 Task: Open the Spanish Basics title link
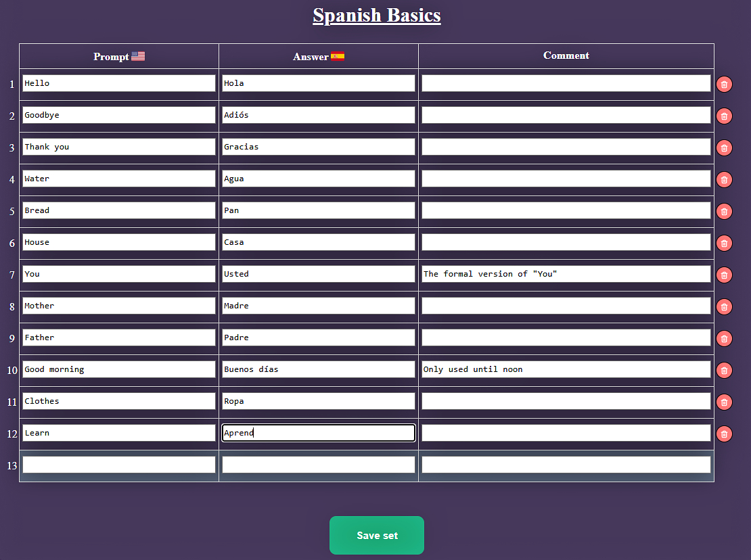coord(377,16)
